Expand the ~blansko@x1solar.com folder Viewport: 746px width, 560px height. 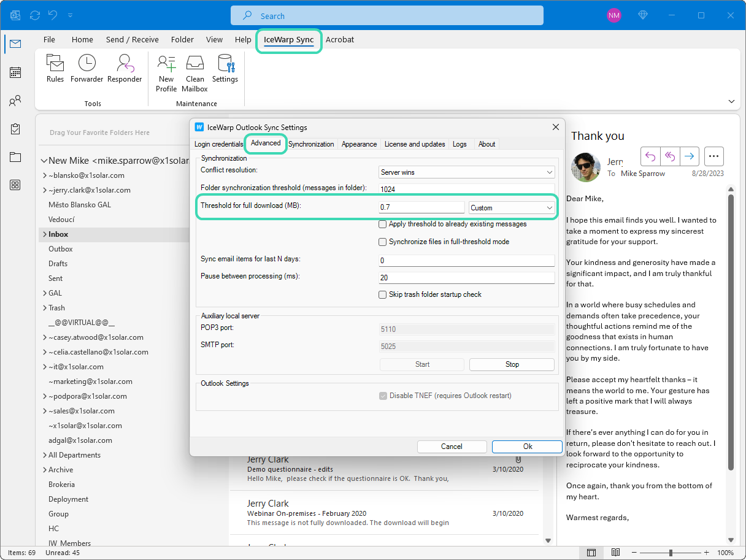[45, 175]
